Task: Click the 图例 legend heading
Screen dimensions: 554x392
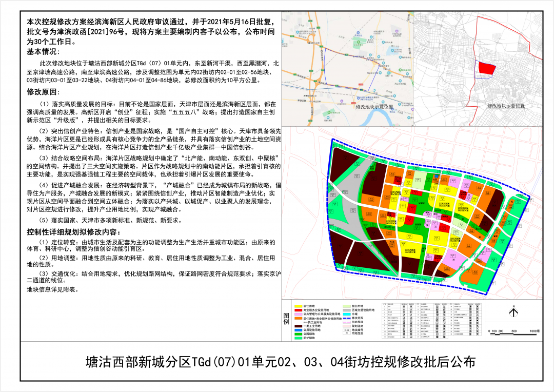Action: pos(286,319)
